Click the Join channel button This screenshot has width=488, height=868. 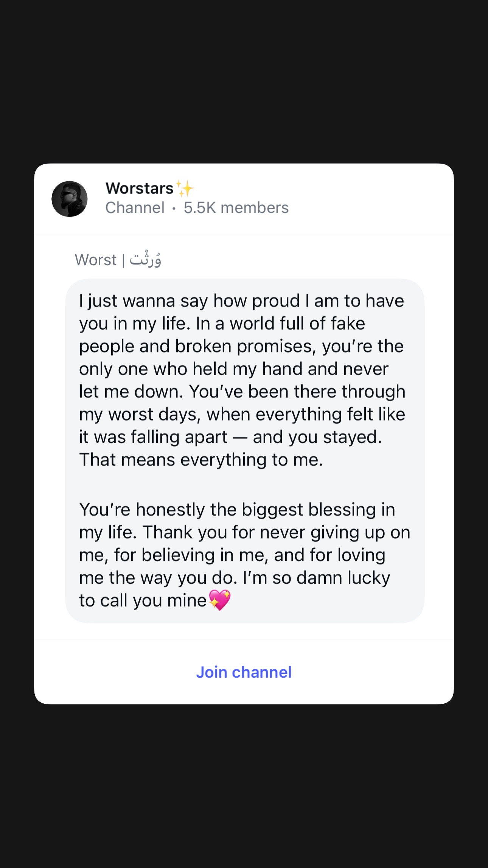(244, 672)
